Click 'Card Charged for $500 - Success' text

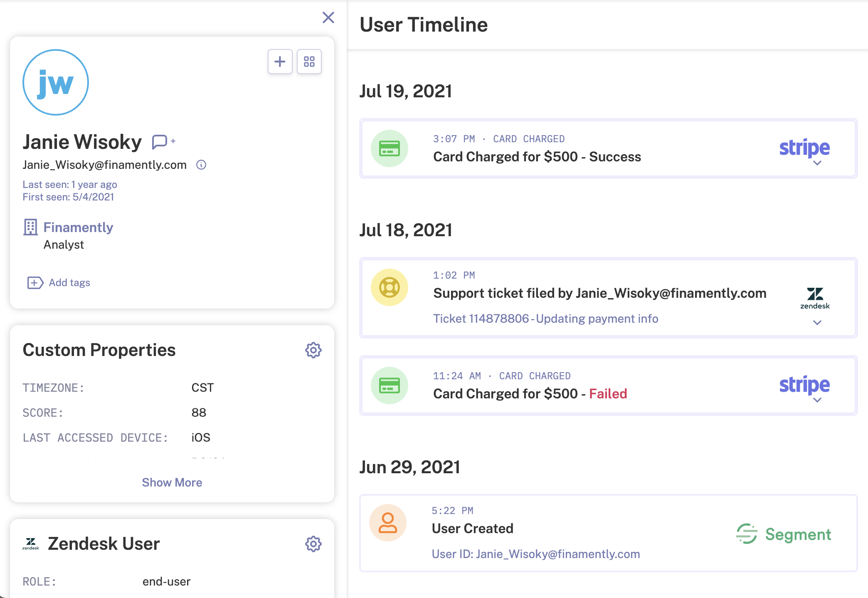click(537, 157)
